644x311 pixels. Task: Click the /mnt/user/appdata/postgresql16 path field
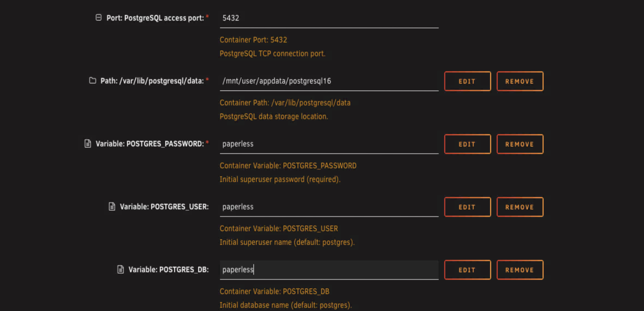(329, 81)
